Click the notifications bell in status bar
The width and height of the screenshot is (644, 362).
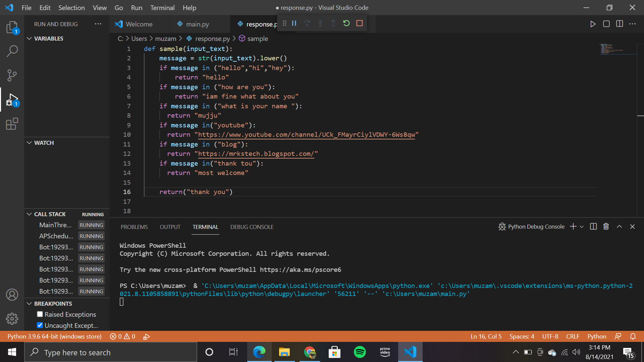pyautogui.click(x=633, y=336)
